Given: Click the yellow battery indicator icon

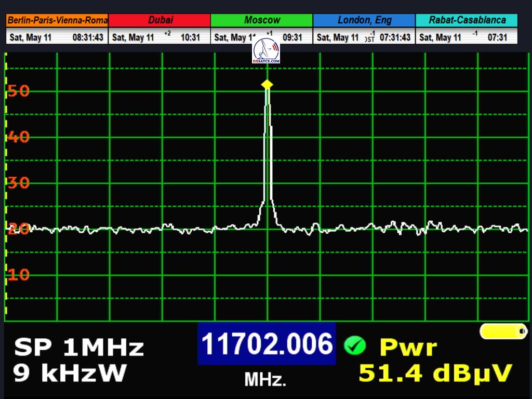Looking at the screenshot, I should 503,331.
